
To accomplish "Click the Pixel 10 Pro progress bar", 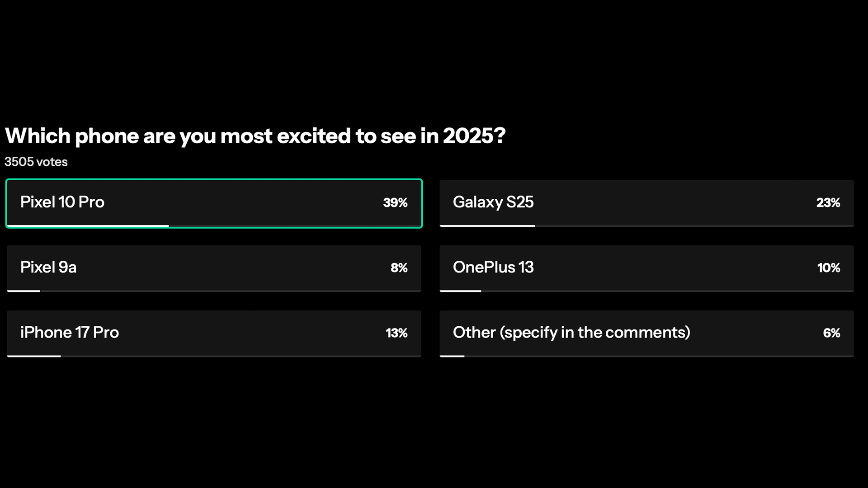I will click(x=214, y=225).
